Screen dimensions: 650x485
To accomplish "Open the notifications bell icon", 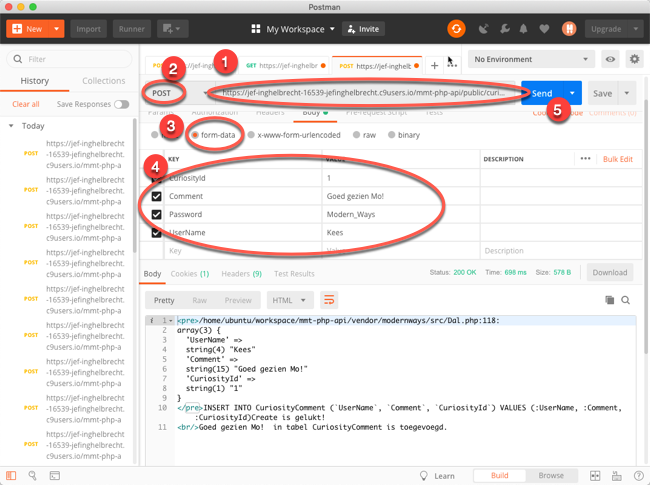I will pyautogui.click(x=524, y=29).
